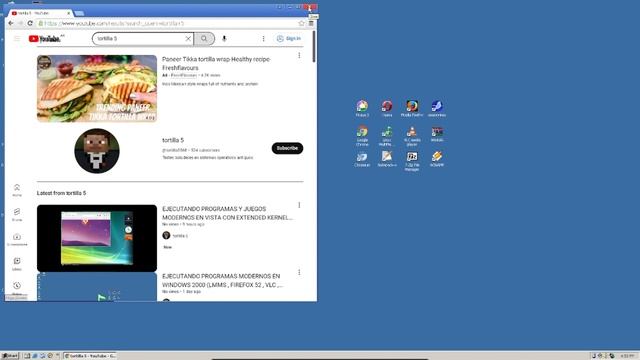Go to Home in the YouTube sidebar

17,190
